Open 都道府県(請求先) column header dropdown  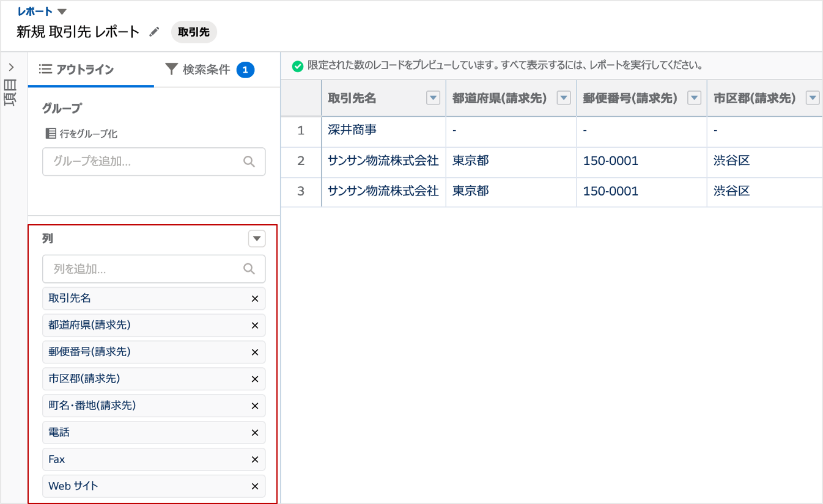pyautogui.click(x=564, y=98)
